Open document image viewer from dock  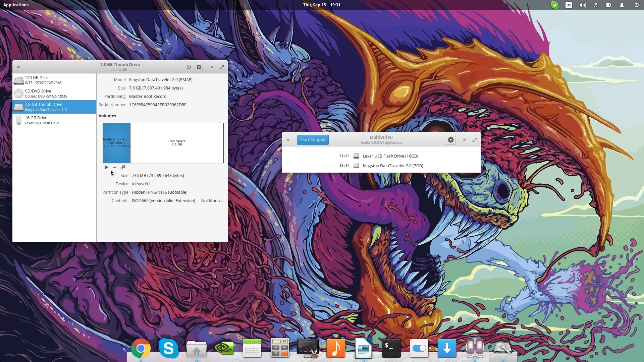point(364,348)
